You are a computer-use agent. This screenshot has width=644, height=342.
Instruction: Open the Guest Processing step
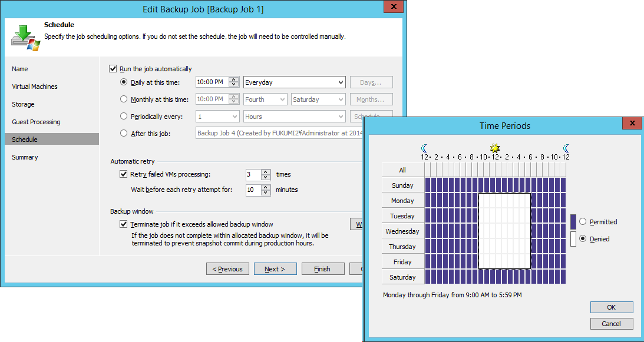point(37,122)
